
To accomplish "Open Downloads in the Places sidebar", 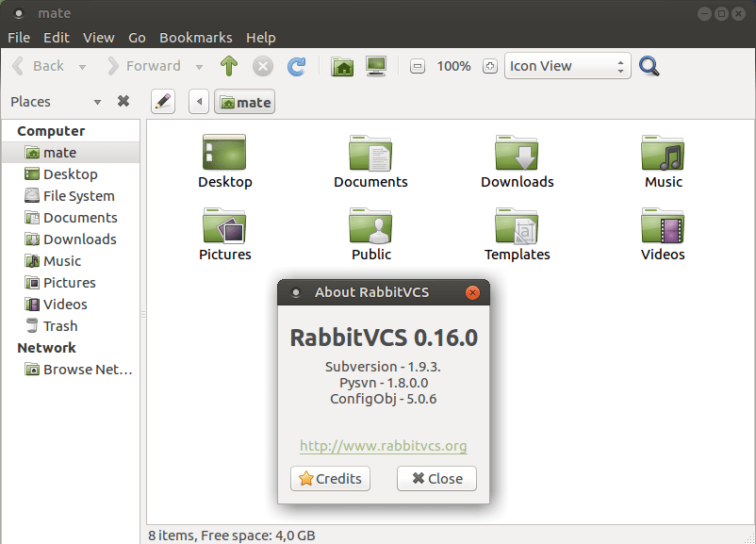I will tap(71, 239).
